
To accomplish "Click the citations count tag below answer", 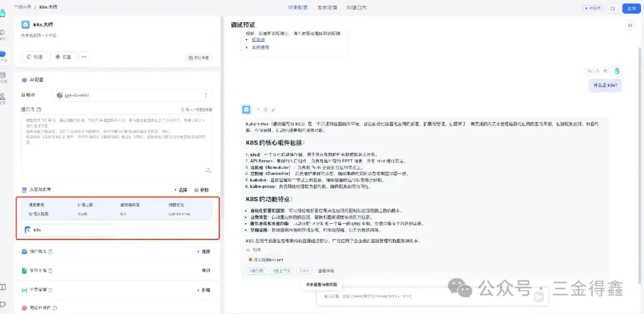I will coord(256,271).
